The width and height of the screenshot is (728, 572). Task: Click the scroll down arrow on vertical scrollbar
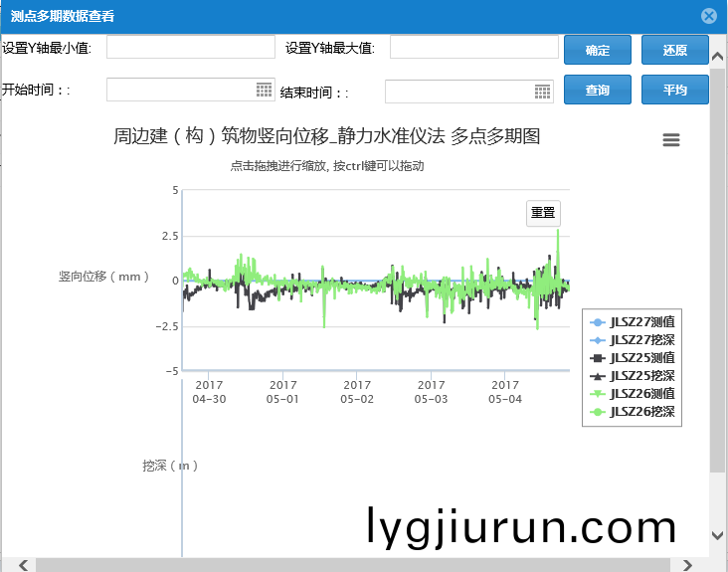(x=717, y=535)
